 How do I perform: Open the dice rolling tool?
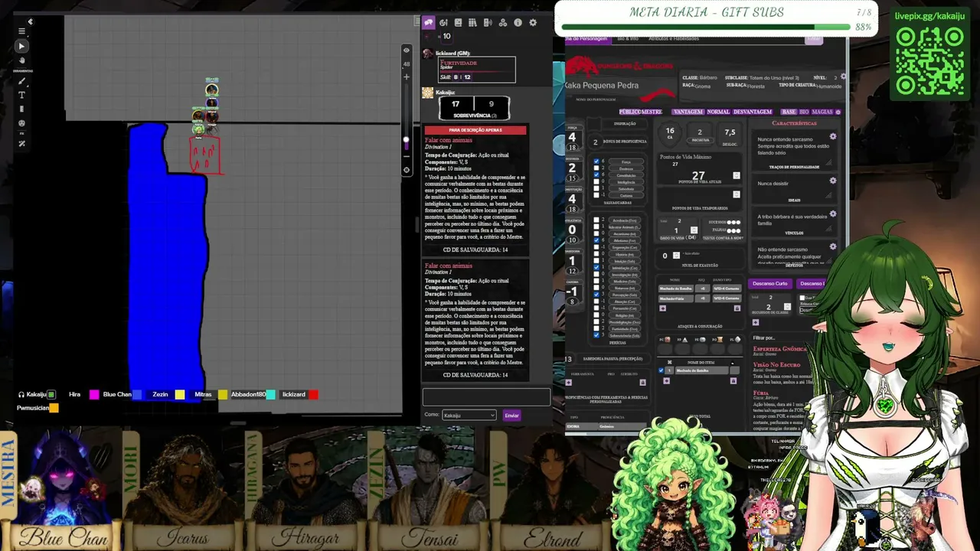tap(21, 123)
